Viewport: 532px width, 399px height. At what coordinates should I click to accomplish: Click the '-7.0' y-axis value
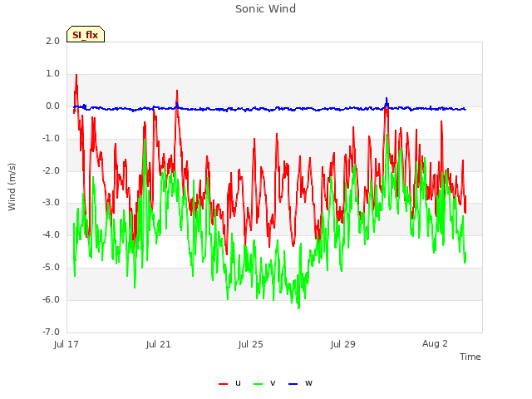pos(52,332)
